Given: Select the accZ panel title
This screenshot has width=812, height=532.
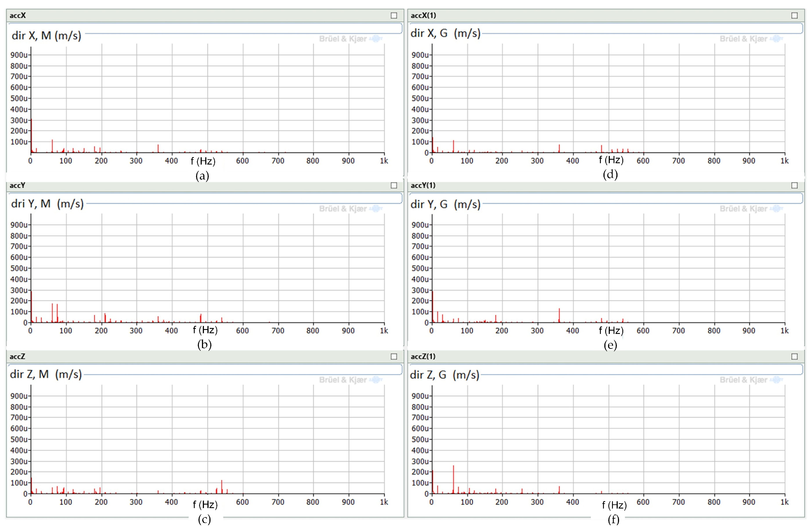Looking at the screenshot, I should 17,356.
